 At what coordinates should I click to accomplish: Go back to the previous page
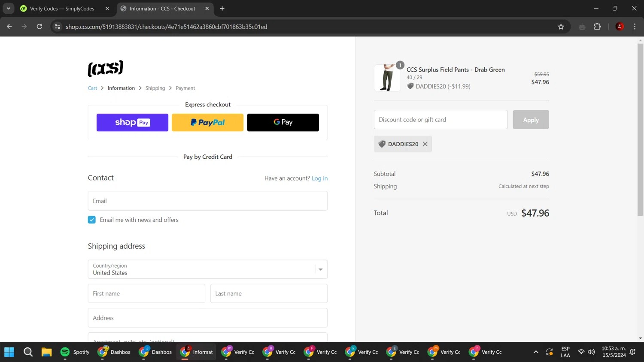pos(9,27)
